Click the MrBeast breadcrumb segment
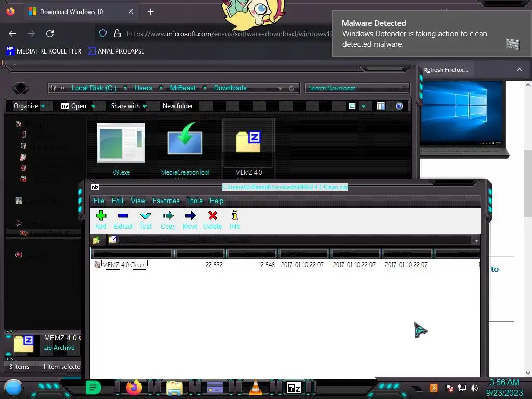 point(183,88)
